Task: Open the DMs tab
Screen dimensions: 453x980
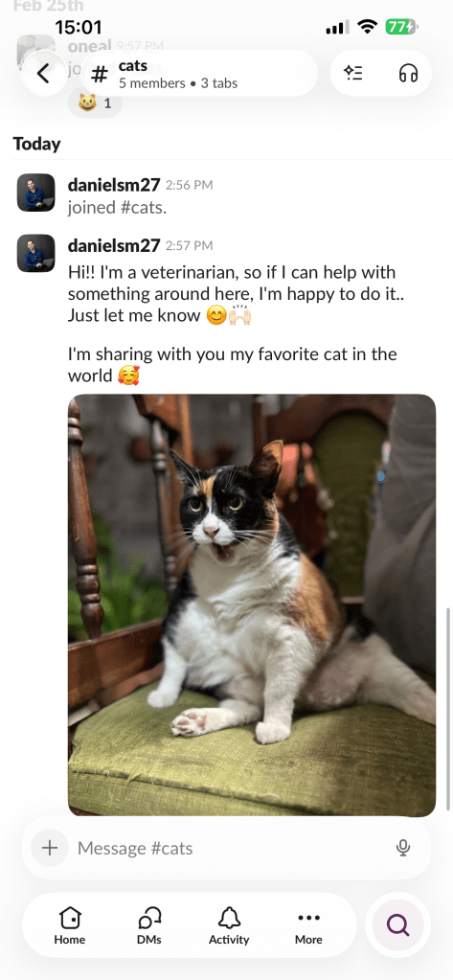Action: pos(148,925)
